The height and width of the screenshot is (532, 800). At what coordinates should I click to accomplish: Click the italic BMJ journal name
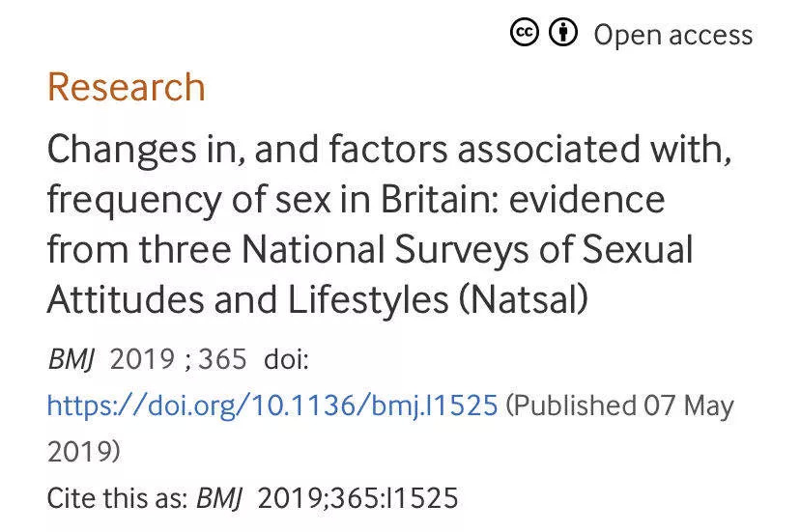(x=71, y=358)
